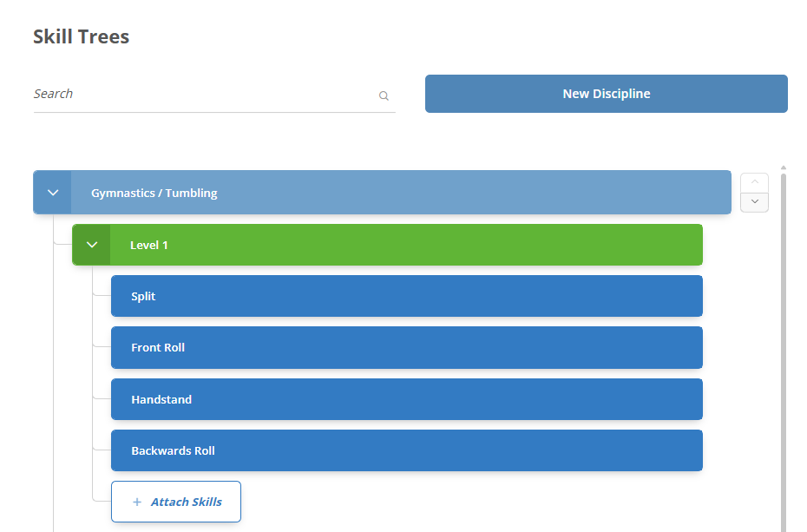Click the Skill Trees heading
This screenshot has height=532, width=807.
pyautogui.click(x=82, y=36)
